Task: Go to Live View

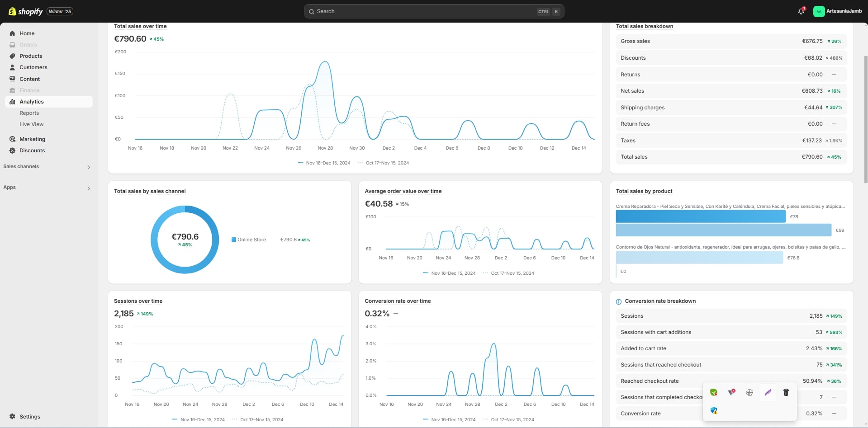Action: coord(31,124)
